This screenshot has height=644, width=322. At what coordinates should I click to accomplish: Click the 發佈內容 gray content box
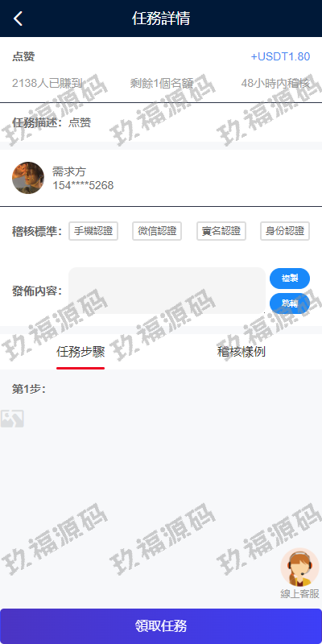click(x=167, y=291)
